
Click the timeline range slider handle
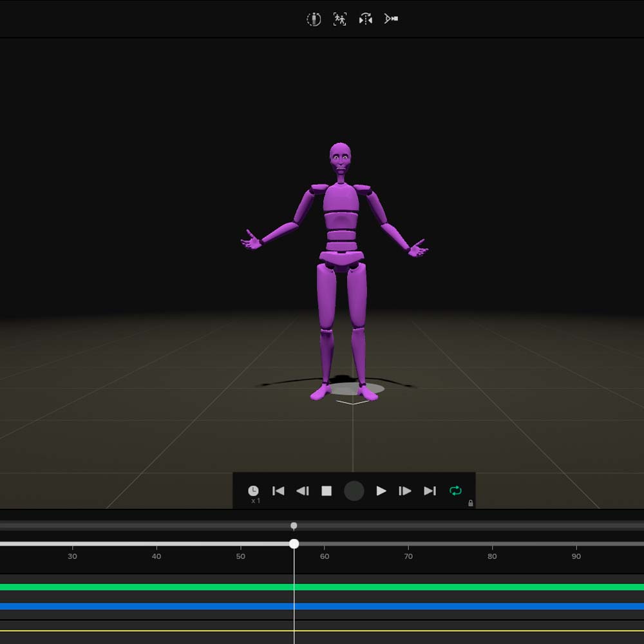click(x=294, y=526)
